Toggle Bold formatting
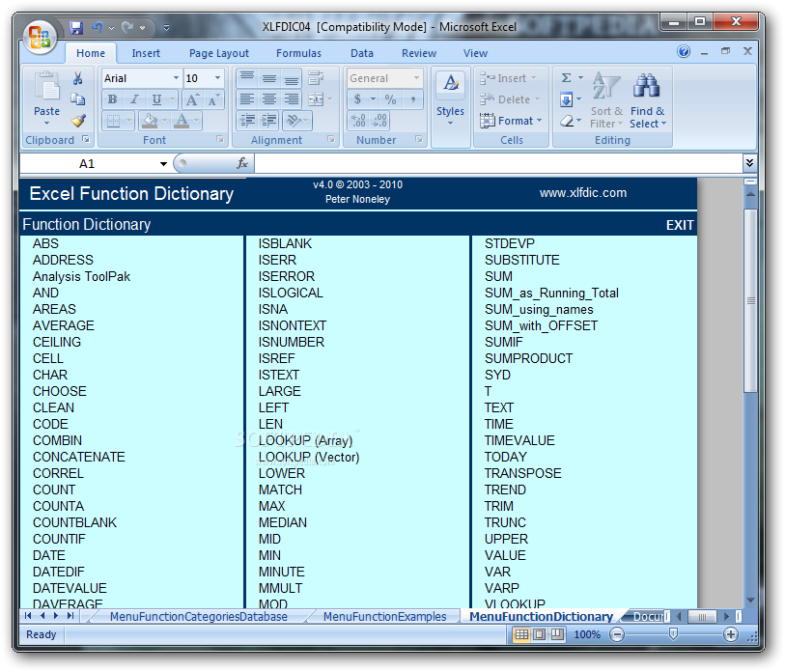The image size is (785, 672). (113, 99)
